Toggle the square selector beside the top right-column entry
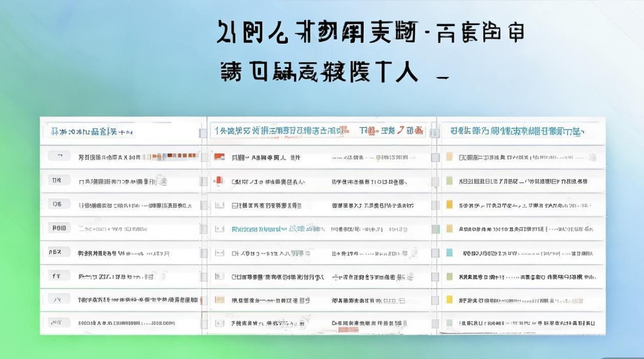This screenshot has width=644, height=359. 449,156
